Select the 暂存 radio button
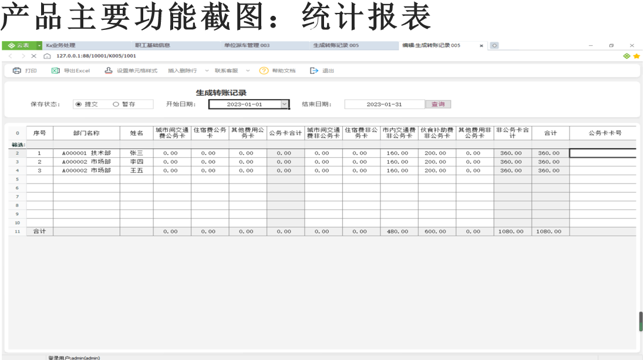644x360 pixels. pos(116,104)
